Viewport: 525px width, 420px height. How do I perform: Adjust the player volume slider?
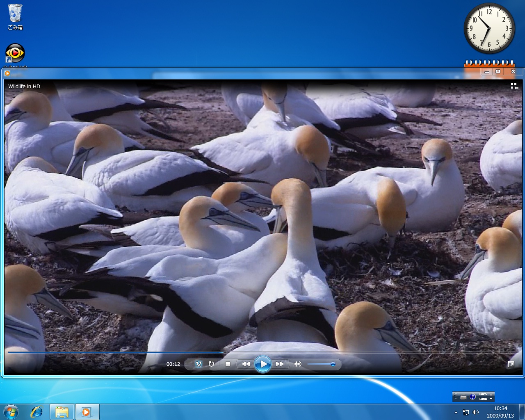tap(322, 364)
